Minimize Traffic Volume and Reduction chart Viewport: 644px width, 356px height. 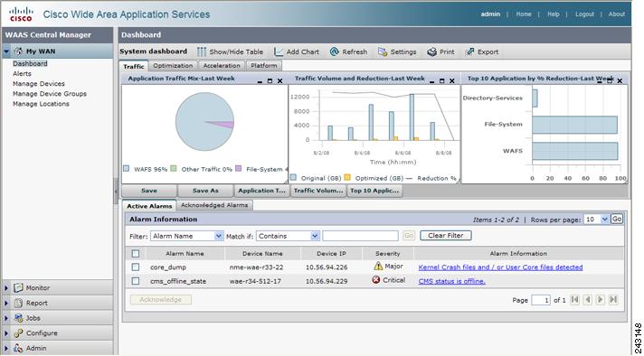pos(431,81)
